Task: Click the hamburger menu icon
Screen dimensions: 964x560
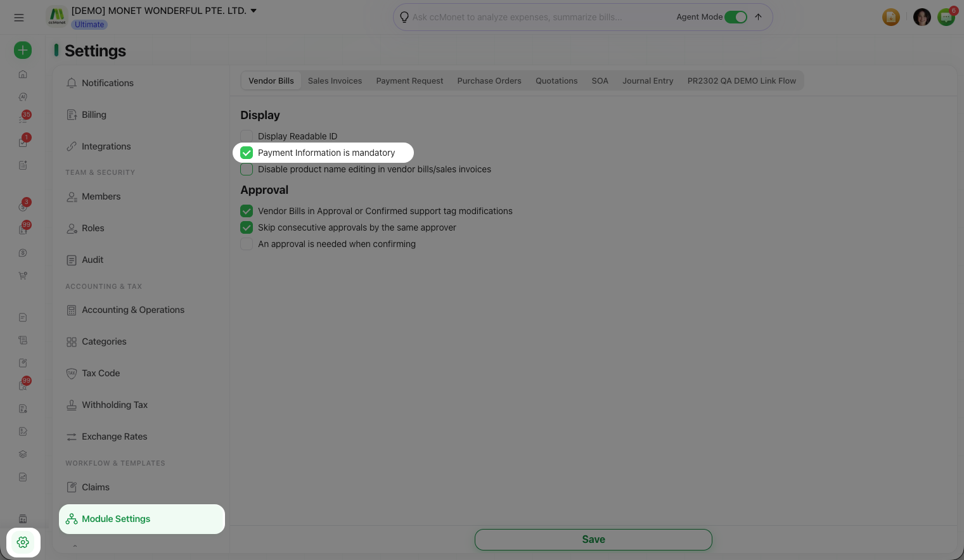Action: pos(19,18)
